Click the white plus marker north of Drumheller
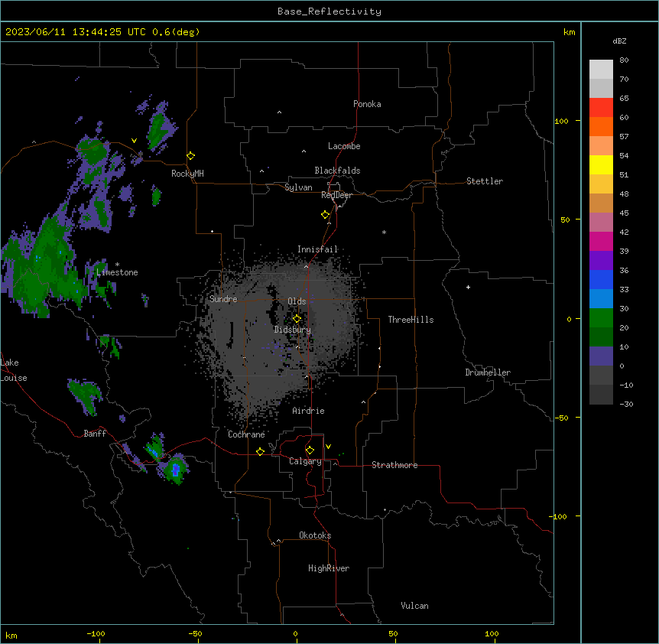The width and height of the screenshot is (659, 644). (468, 287)
